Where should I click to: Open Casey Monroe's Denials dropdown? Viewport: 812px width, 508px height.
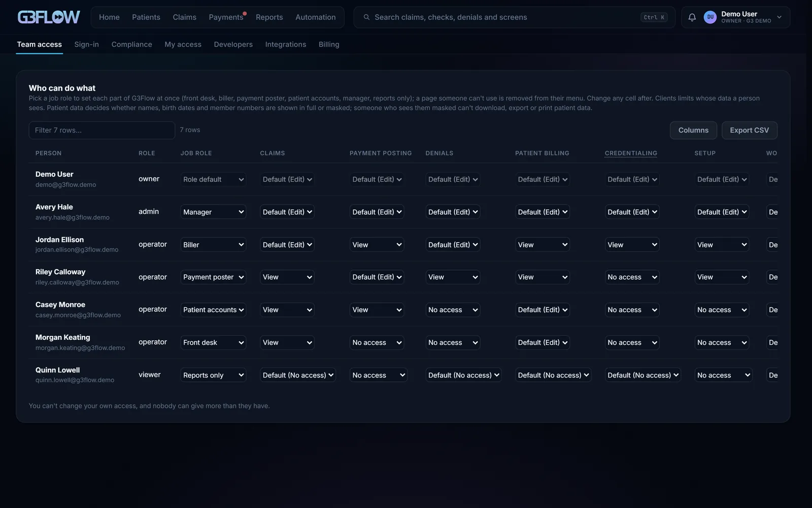point(453,310)
